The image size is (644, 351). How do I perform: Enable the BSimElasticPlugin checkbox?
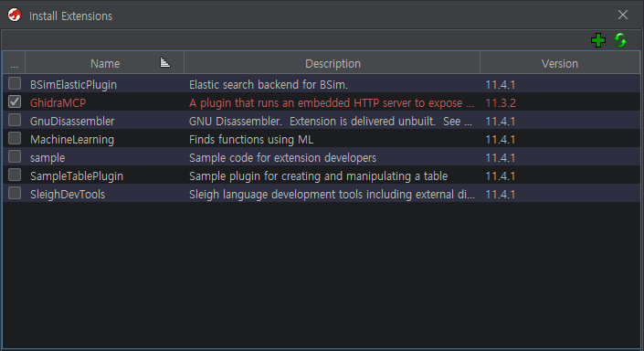(15, 83)
